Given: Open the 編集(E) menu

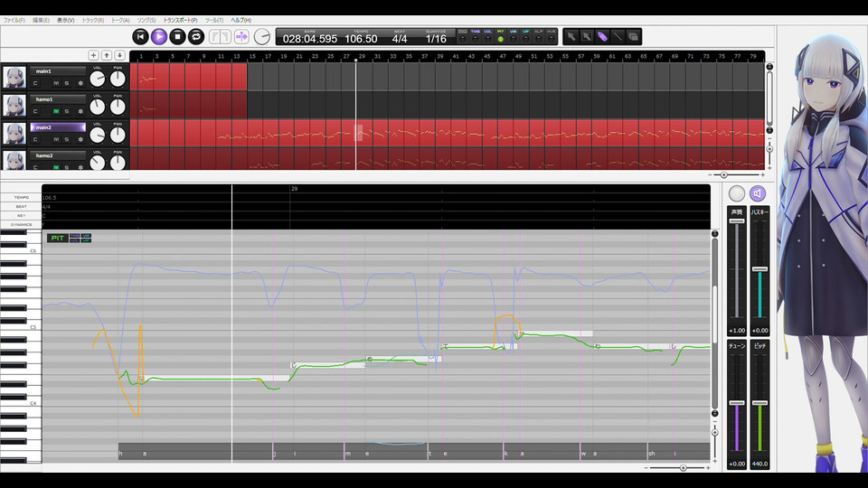Looking at the screenshot, I should (x=41, y=20).
